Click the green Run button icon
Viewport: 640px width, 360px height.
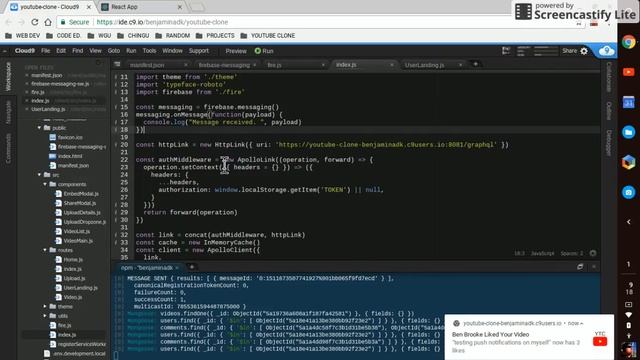point(258,51)
